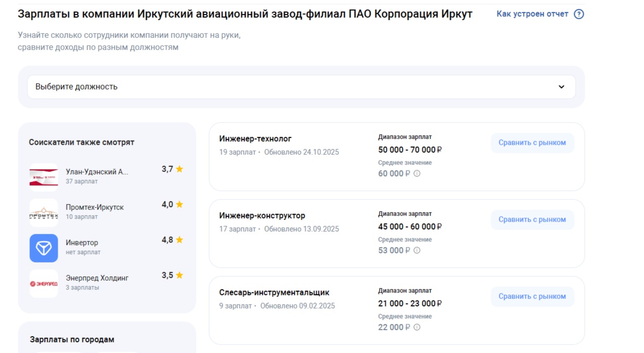The image size is (644, 353).
Task: Open 'Инвертор' company link
Action: pos(82,243)
